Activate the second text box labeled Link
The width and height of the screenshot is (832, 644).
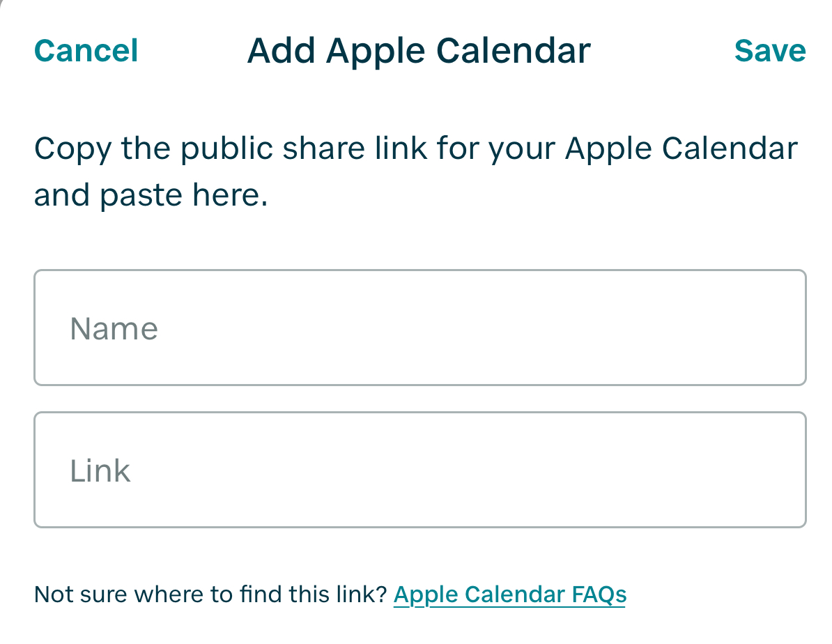click(x=419, y=470)
